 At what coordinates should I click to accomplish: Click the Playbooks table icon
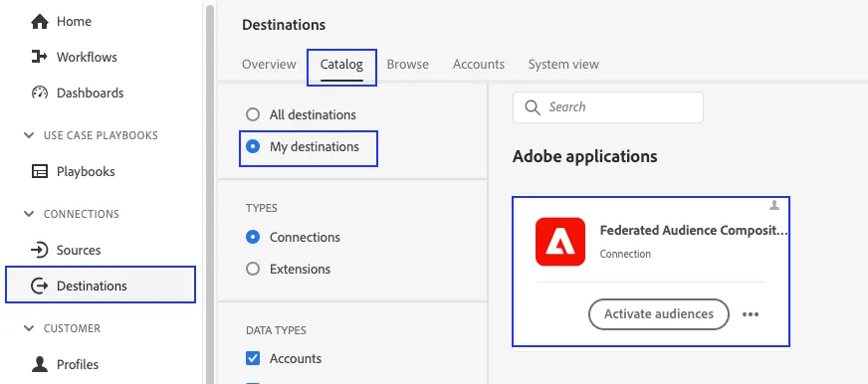[39, 171]
